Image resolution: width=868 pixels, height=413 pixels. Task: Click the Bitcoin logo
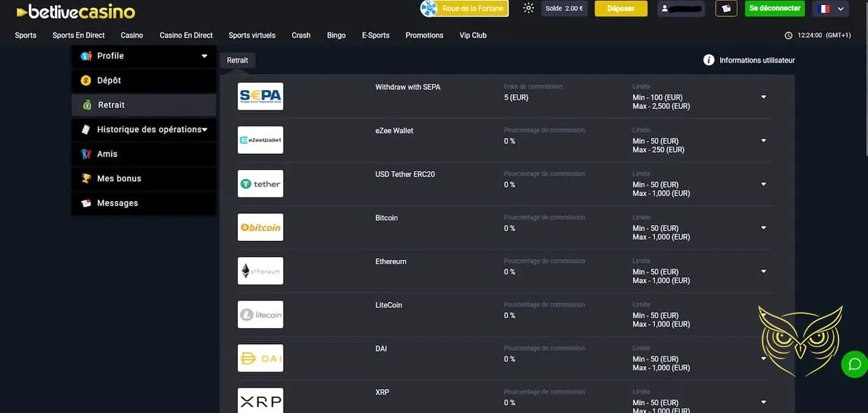[260, 227]
